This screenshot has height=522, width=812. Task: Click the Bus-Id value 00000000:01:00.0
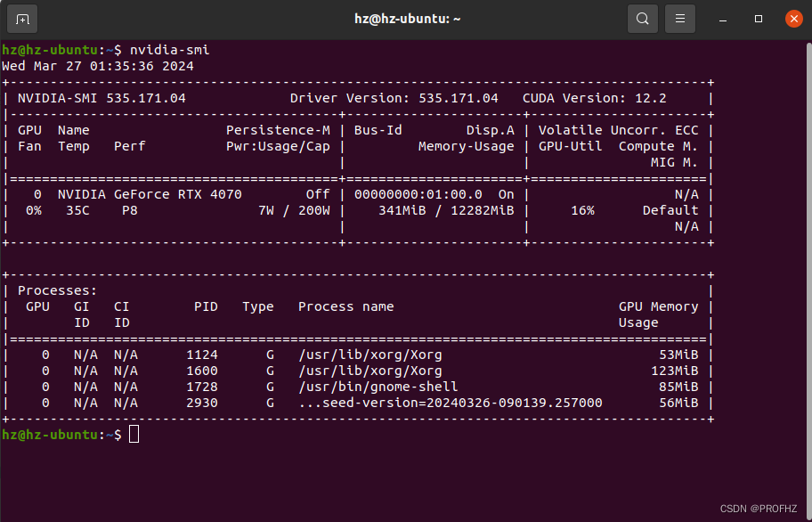click(x=418, y=195)
